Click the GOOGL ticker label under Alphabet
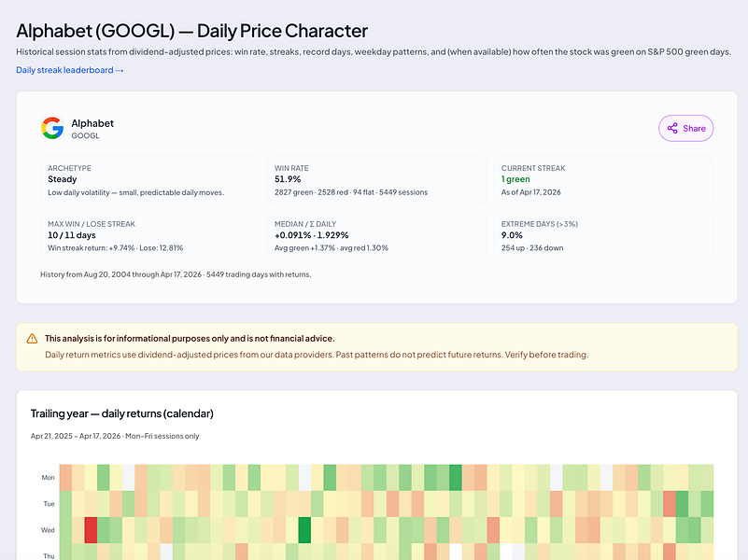Viewport: 748px width, 560px height. point(85,136)
